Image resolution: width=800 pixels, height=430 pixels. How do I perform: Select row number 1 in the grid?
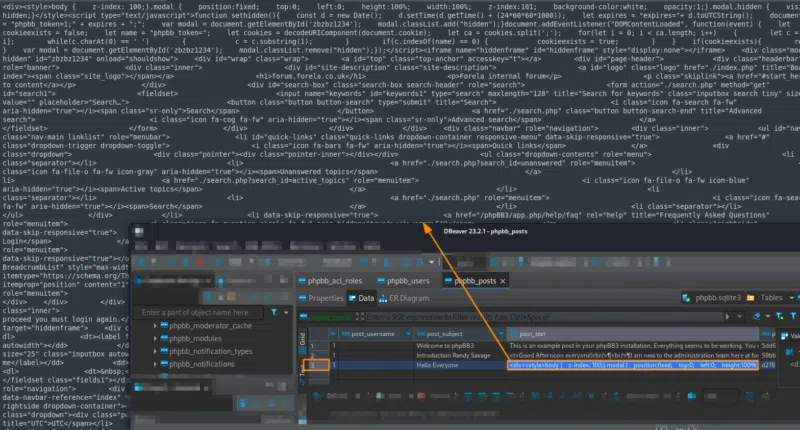pos(317,346)
